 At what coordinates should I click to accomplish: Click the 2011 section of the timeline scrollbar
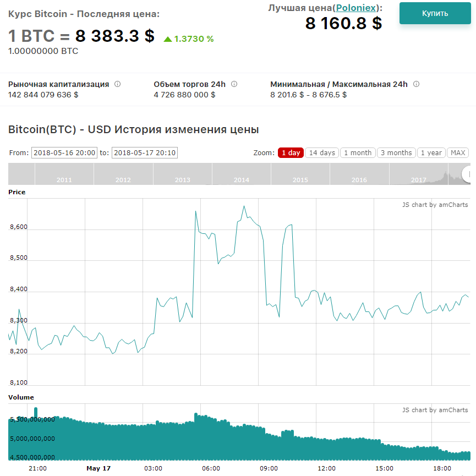64,174
